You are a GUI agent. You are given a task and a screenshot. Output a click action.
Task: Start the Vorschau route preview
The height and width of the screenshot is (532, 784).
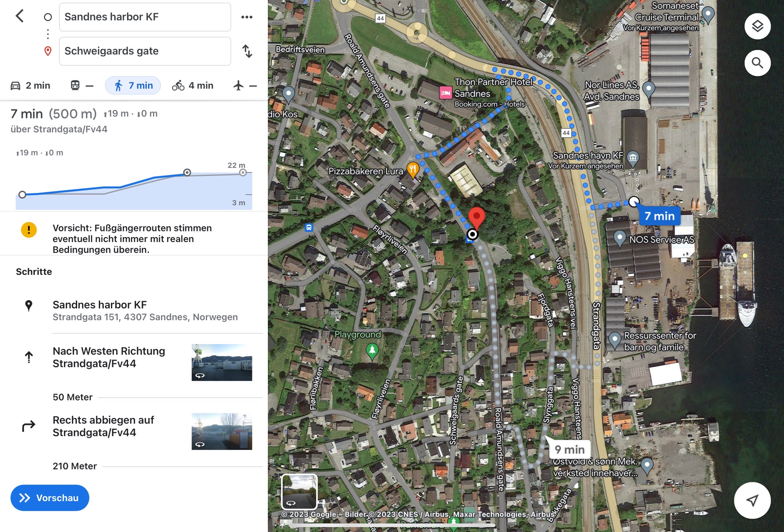point(50,498)
